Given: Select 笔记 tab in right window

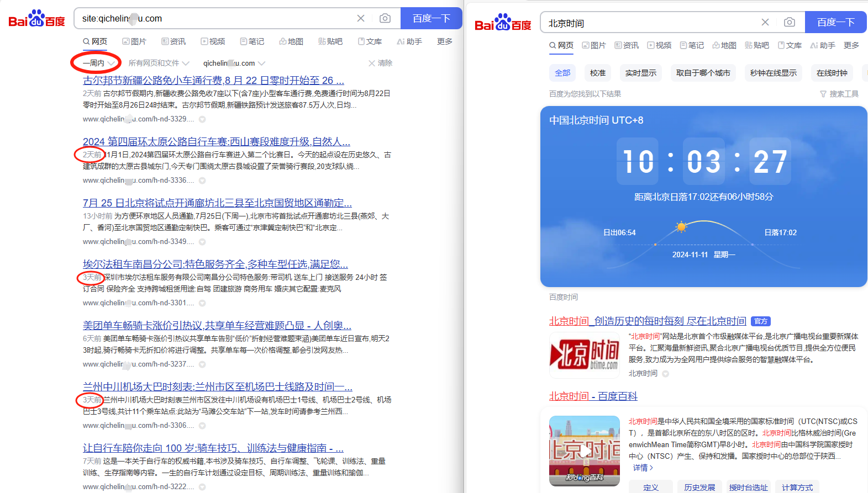Looking at the screenshot, I should [x=692, y=45].
